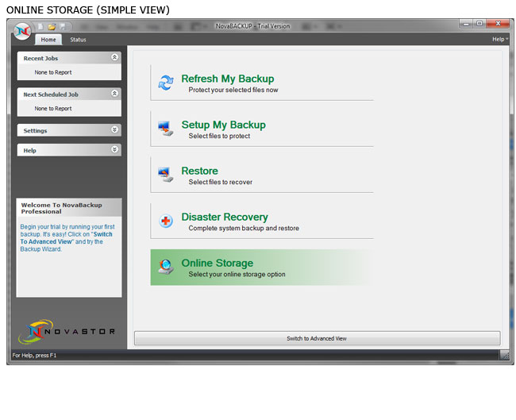Screen dimensions: 516x420
Task: Switch to the Status tab
Action: coord(78,39)
